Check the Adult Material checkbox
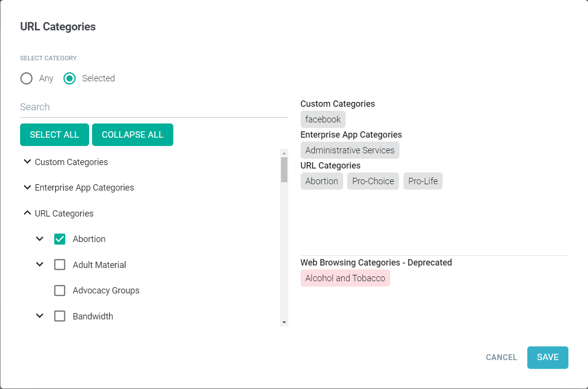Screen dimensions: 588x389 pos(60,265)
